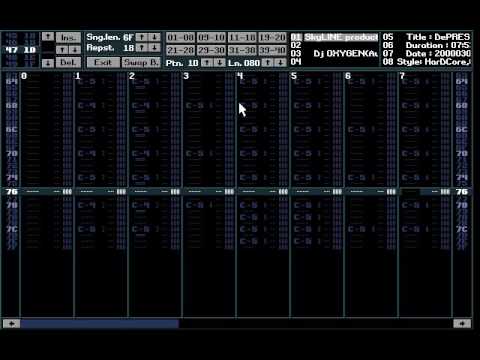The image size is (480, 360).
Task: Increase Repst. value with up arrow
Action: 142,48
